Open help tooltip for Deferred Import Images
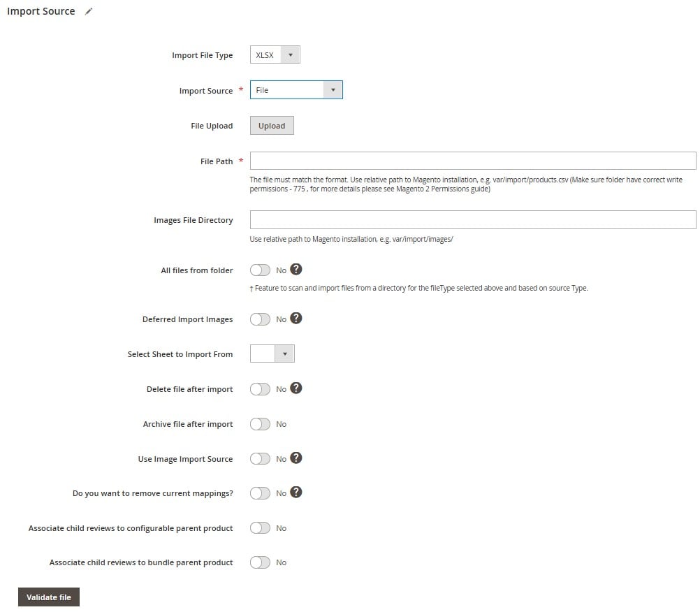This screenshot has height=612, width=700. tap(296, 319)
